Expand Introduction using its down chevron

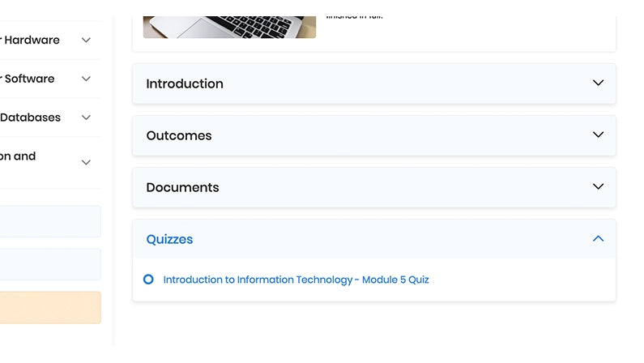pyautogui.click(x=598, y=83)
